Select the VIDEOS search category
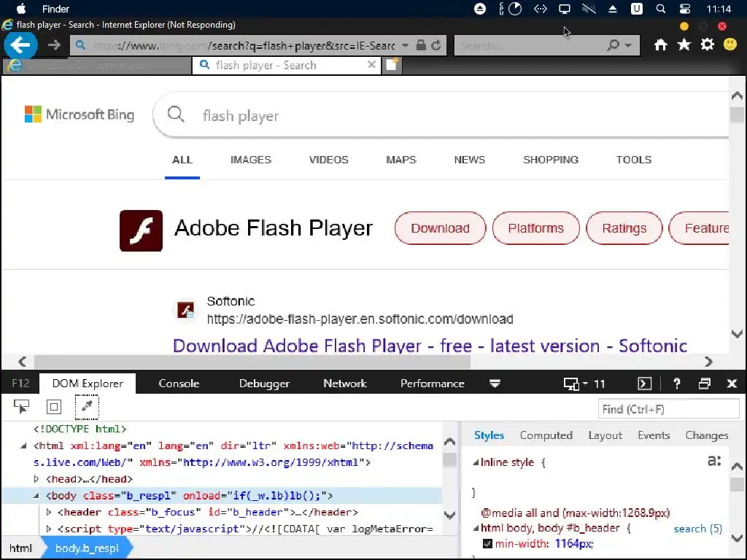Viewport: 747px width, 560px height. coord(329,160)
